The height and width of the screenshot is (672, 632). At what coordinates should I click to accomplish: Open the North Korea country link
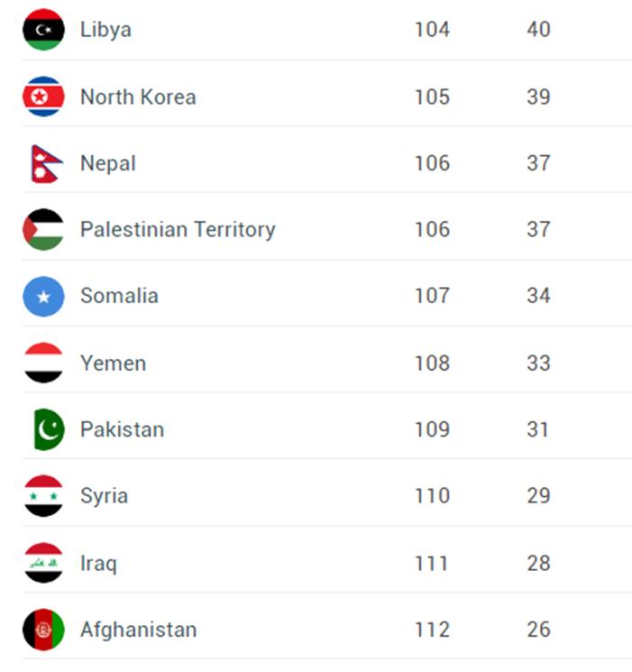click(138, 97)
